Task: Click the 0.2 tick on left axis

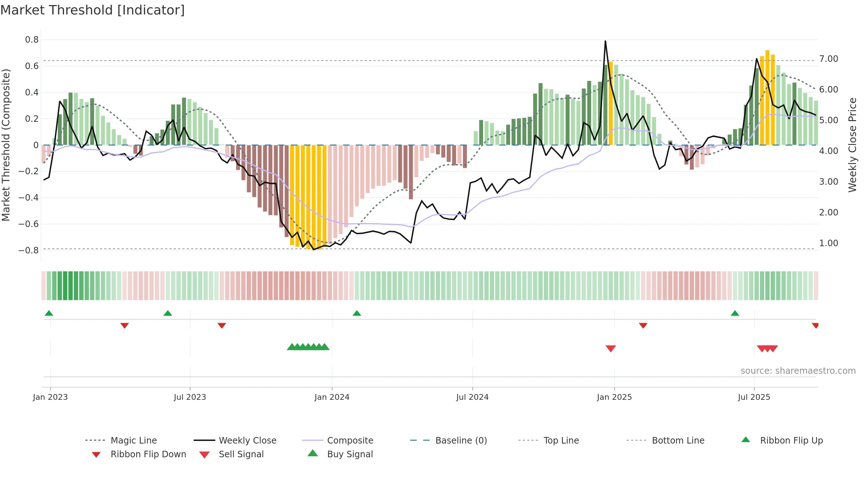Action: pos(32,119)
